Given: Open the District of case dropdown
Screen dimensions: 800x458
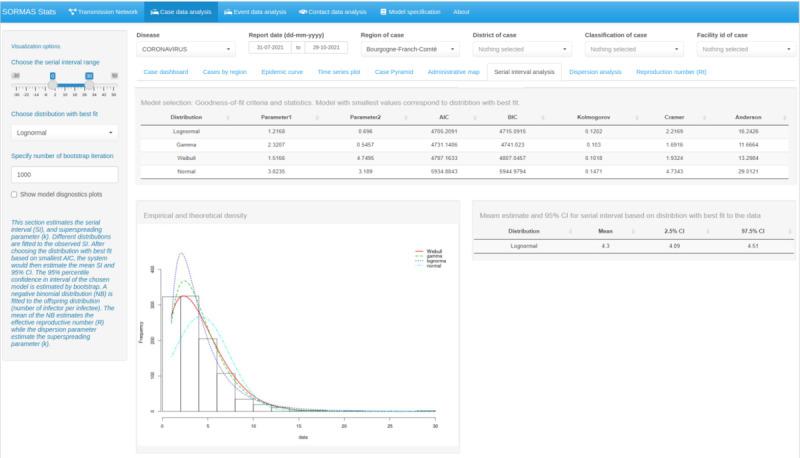Looking at the screenshot, I should [523, 48].
